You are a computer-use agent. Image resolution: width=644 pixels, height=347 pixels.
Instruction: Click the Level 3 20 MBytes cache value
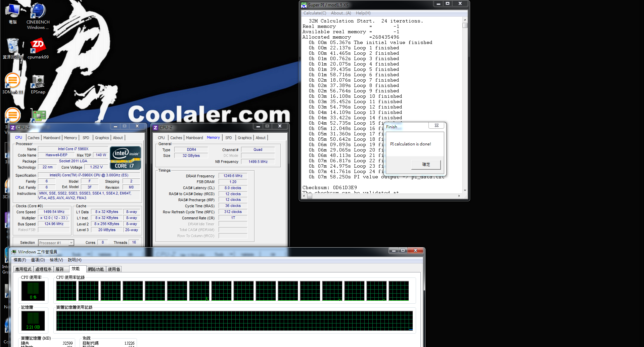[x=107, y=230]
